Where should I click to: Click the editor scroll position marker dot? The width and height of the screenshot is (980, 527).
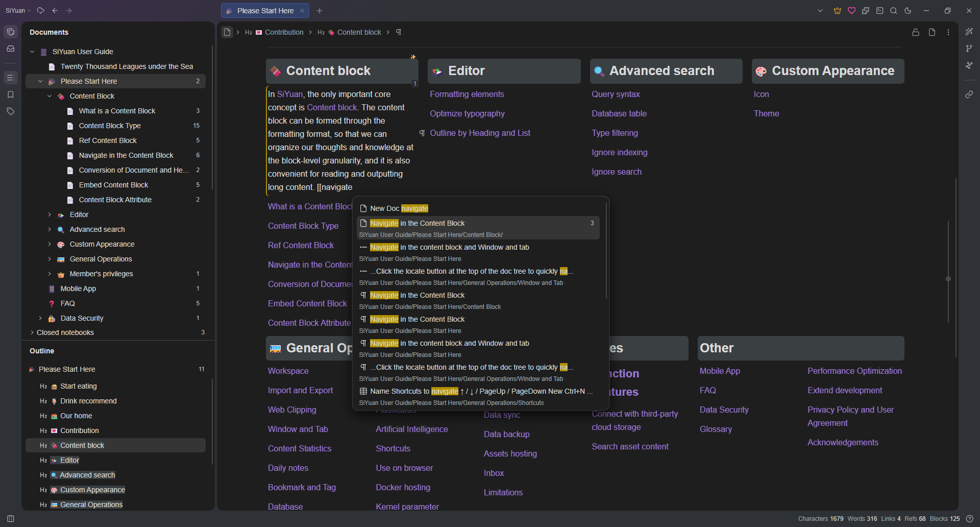click(948, 279)
